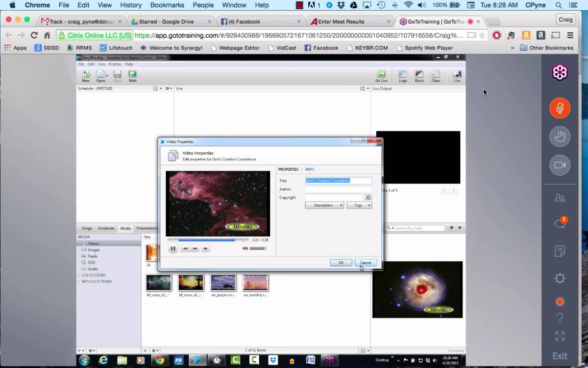This screenshot has width=588, height=368.
Task: Click the Title input field
Action: pyautogui.click(x=338, y=180)
